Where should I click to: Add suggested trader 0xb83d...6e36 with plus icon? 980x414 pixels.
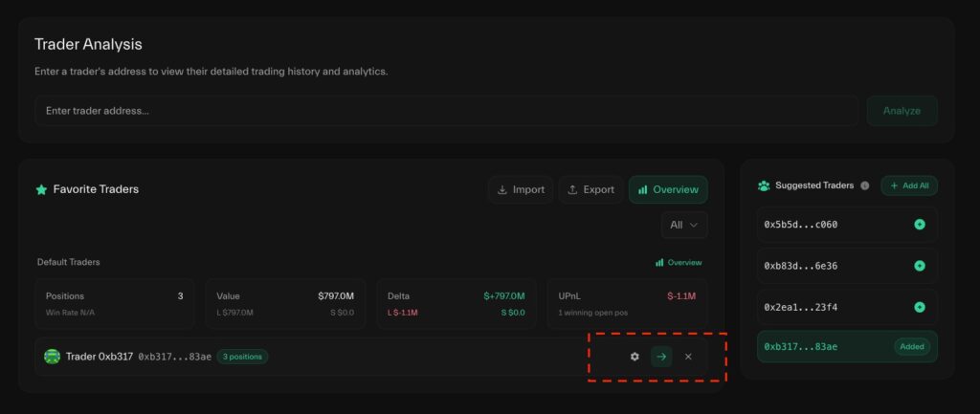(920, 266)
